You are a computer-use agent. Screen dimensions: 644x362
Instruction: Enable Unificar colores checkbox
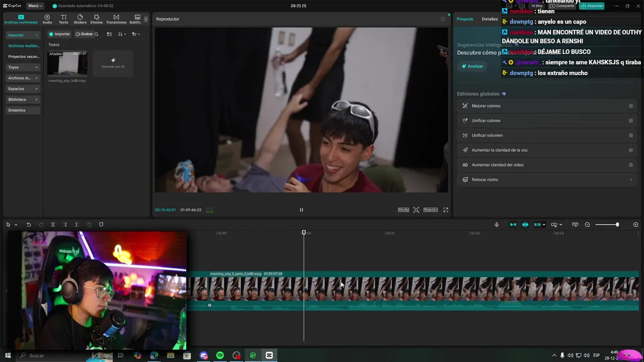631,121
